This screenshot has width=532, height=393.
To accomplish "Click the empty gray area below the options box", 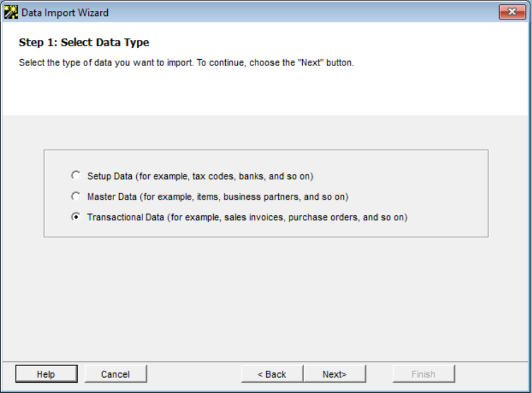I will point(265,298).
